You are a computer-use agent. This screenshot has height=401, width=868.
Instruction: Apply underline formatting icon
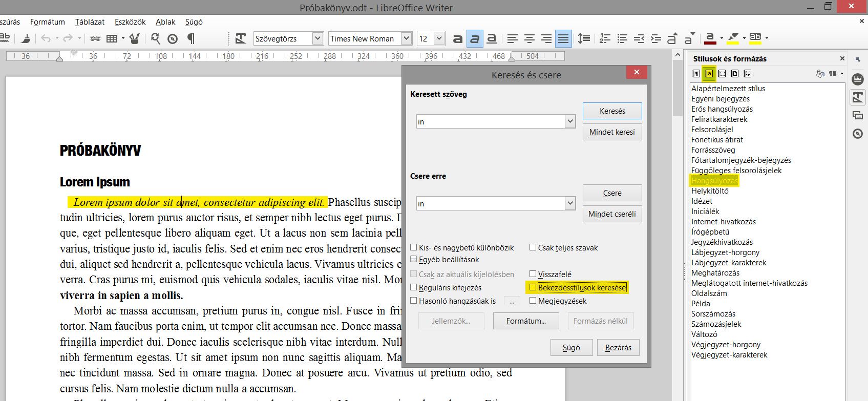click(492, 38)
